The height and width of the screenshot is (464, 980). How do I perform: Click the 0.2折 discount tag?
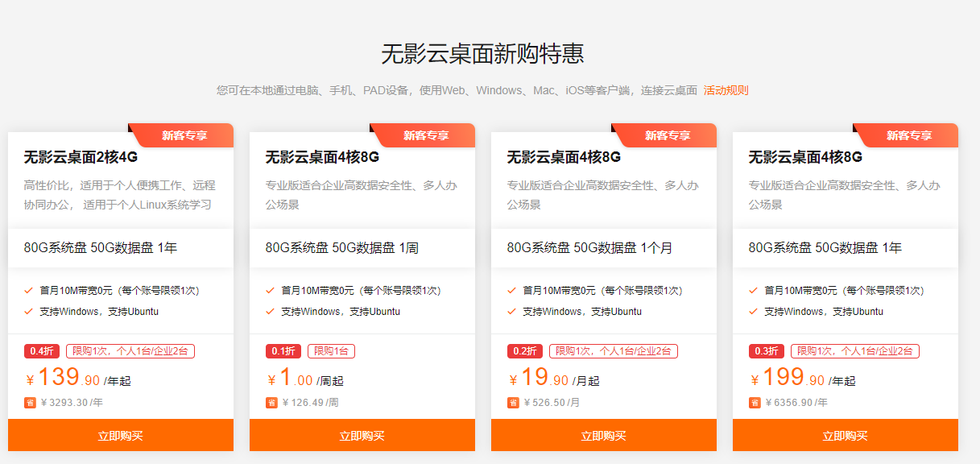click(525, 351)
